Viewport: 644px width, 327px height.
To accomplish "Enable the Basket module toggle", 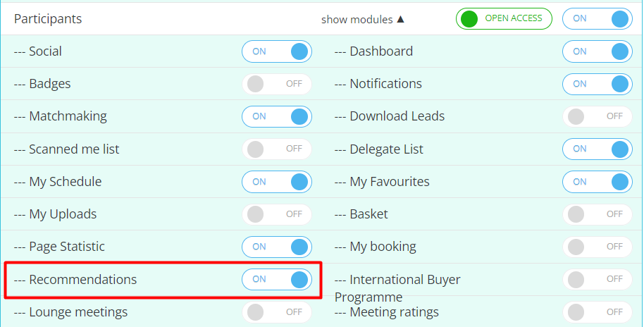I will [597, 214].
